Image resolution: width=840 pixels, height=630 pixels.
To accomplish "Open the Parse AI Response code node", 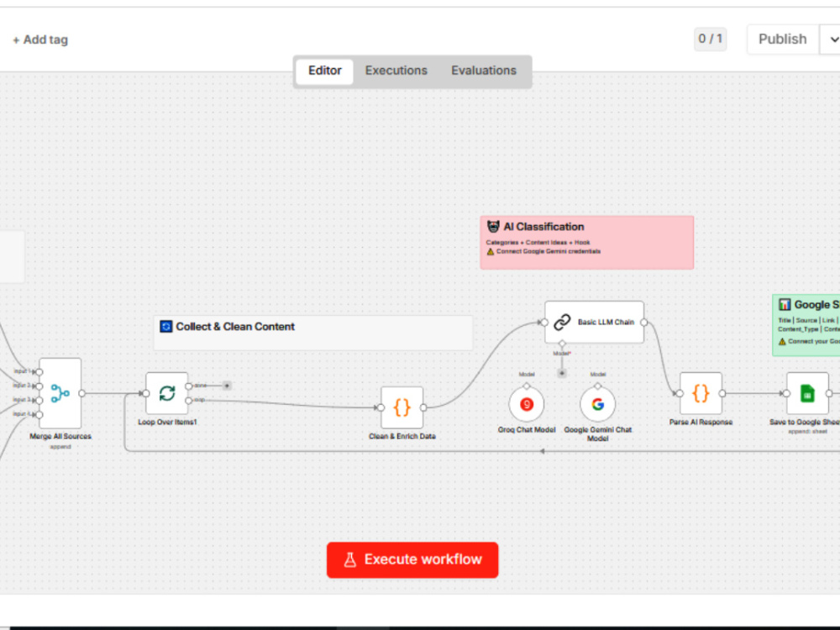I will 701,393.
